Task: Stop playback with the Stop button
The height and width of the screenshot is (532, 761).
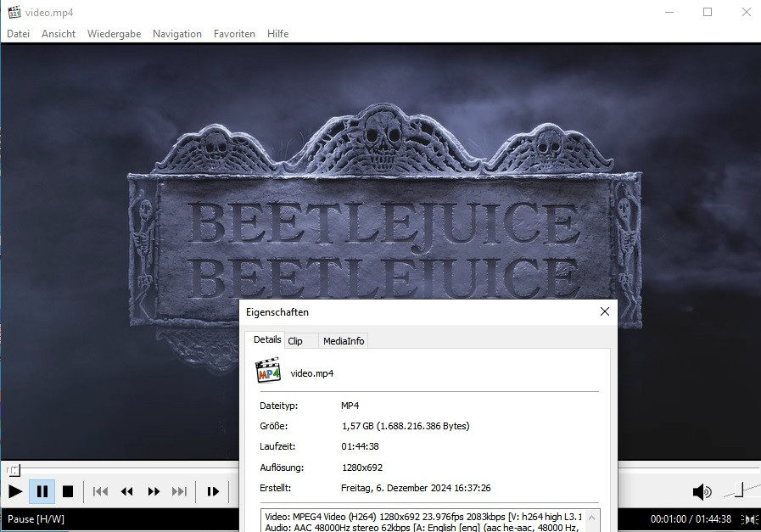Action: coord(68,492)
